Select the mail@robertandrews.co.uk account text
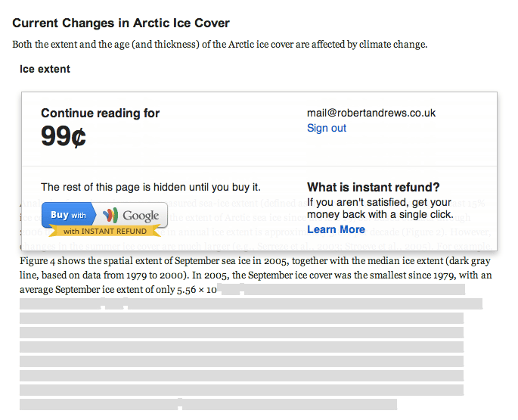 coord(371,113)
